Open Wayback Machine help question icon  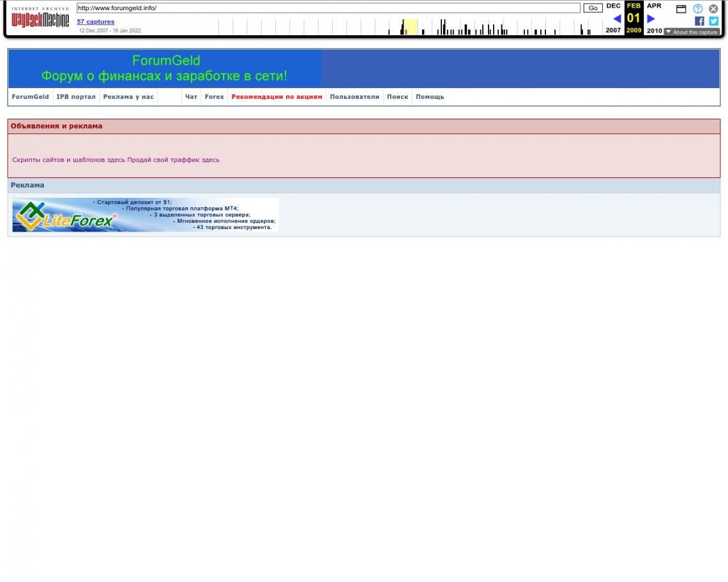tap(698, 8)
